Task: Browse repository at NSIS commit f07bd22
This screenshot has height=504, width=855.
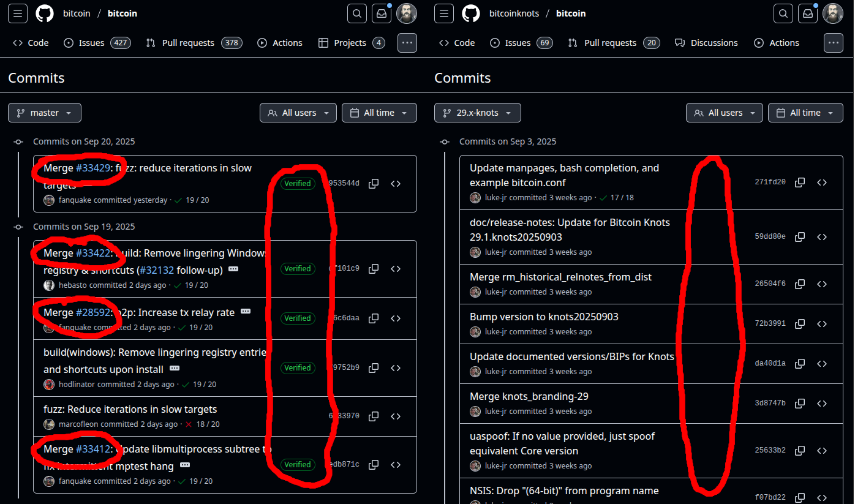Action: point(822,498)
